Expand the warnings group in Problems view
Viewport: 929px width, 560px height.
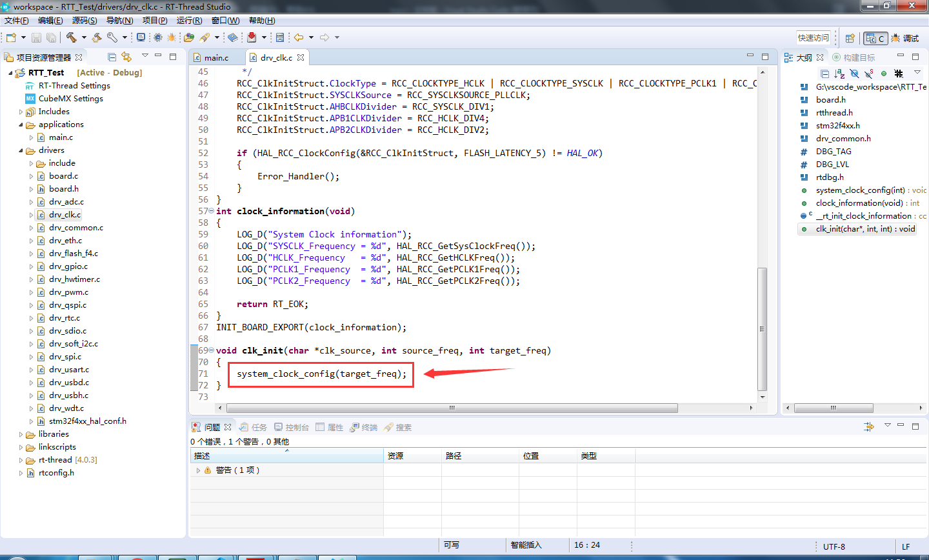198,470
